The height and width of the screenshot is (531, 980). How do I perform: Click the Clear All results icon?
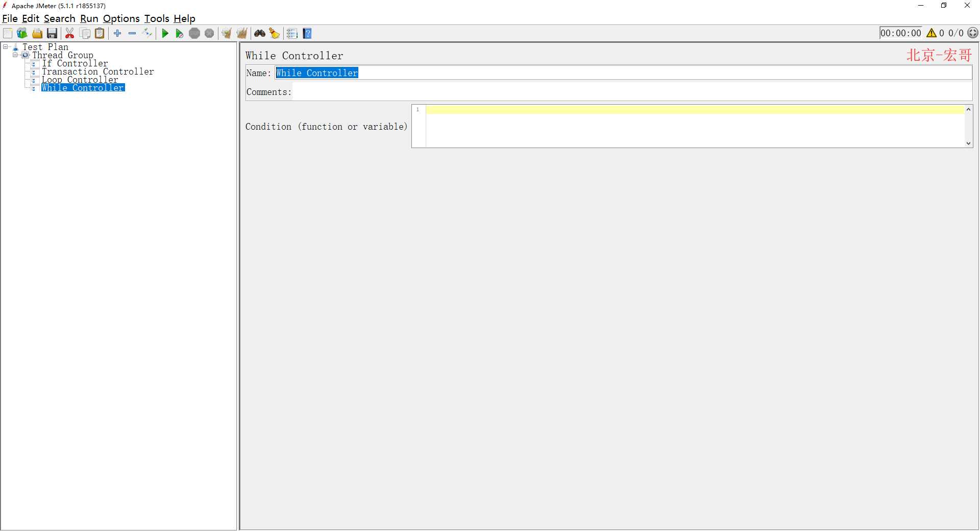[242, 34]
